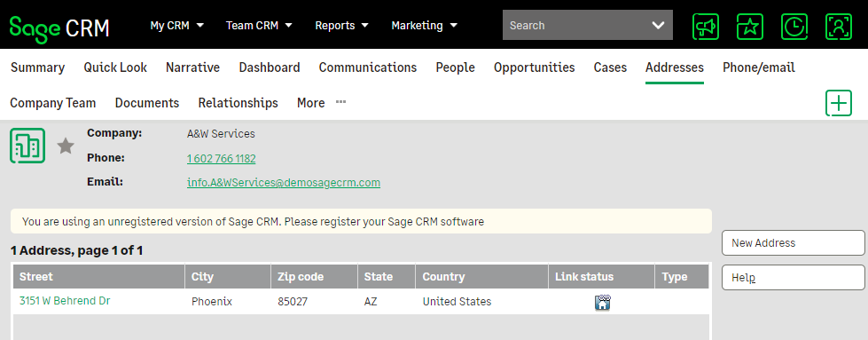868x340 pixels.
Task: Open the Documents tab
Action: pos(147,103)
